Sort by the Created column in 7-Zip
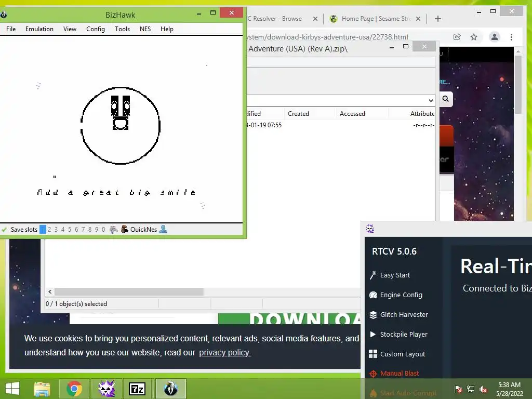Screen dimensions: 532x399 298,114
